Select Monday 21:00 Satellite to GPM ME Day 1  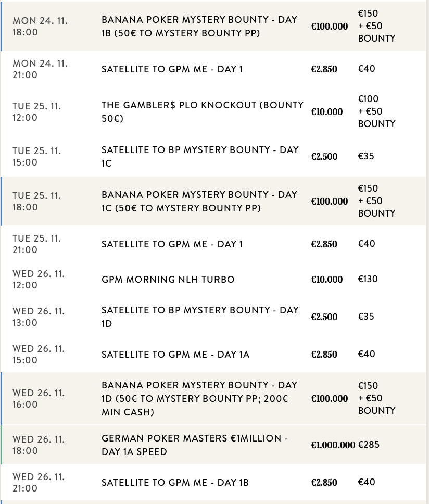point(172,69)
